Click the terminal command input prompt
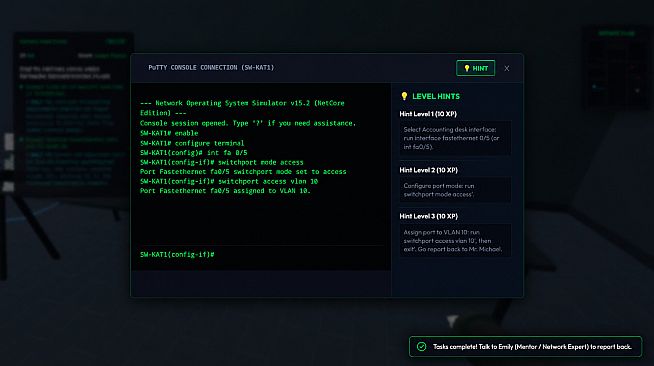The height and width of the screenshot is (366, 654). point(261,254)
